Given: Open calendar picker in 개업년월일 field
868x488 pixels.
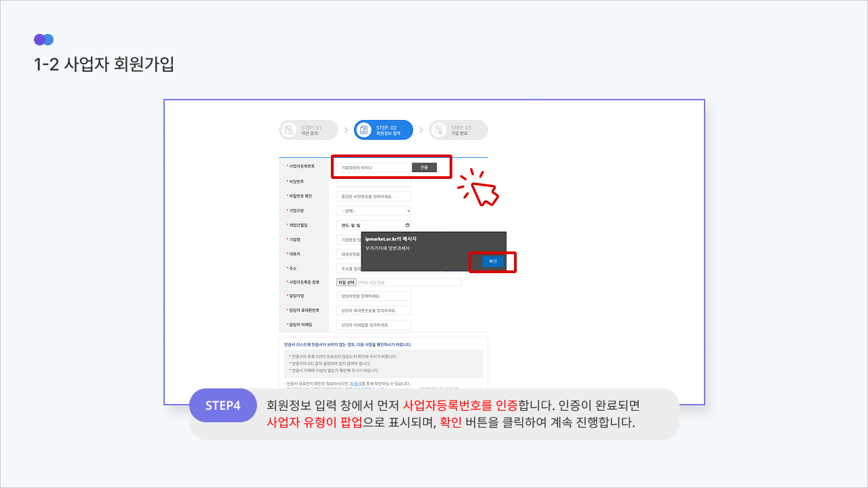Looking at the screenshot, I should pos(407,225).
